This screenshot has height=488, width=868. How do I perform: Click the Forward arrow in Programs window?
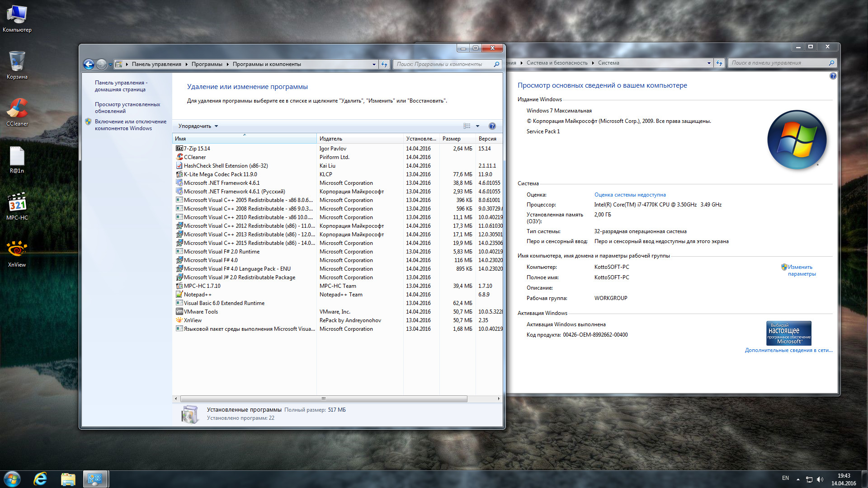(101, 64)
